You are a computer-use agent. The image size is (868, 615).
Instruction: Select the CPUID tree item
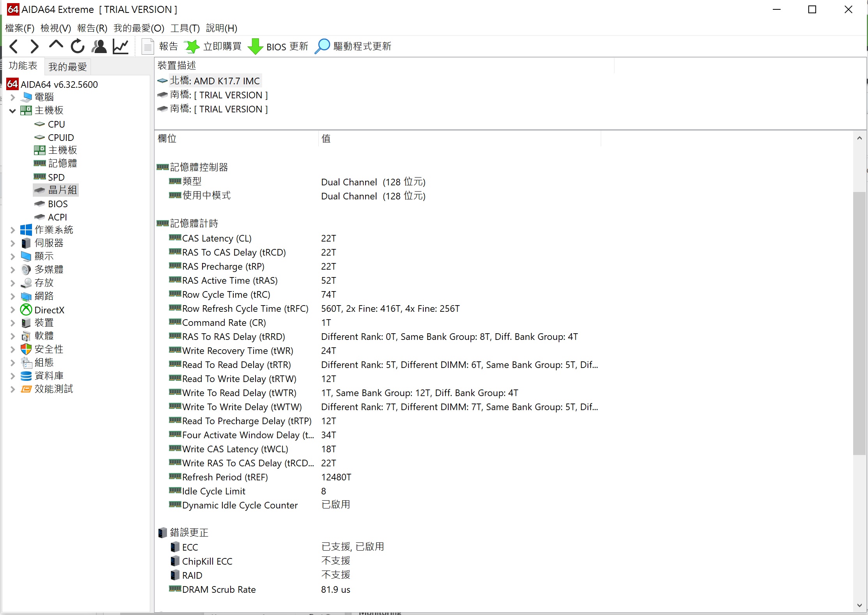(60, 138)
